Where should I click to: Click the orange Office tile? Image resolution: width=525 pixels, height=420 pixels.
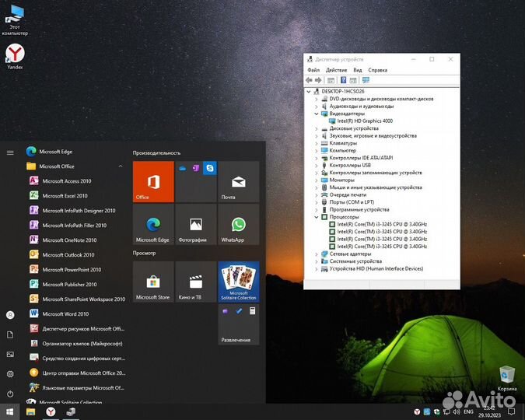(x=153, y=181)
